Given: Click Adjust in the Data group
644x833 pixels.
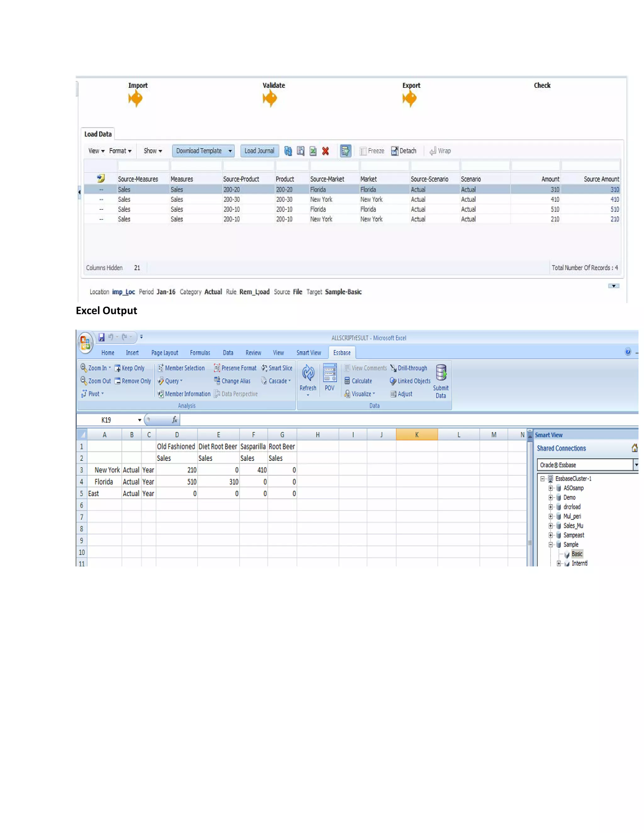Looking at the screenshot, I should [401, 394].
